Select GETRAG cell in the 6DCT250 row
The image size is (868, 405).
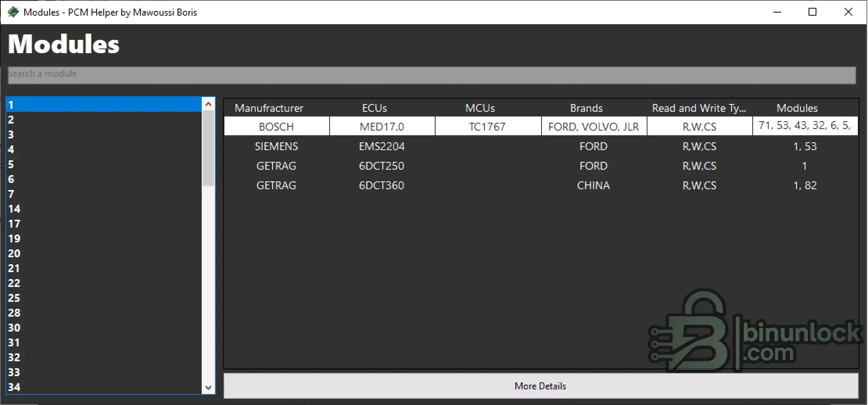click(x=276, y=166)
